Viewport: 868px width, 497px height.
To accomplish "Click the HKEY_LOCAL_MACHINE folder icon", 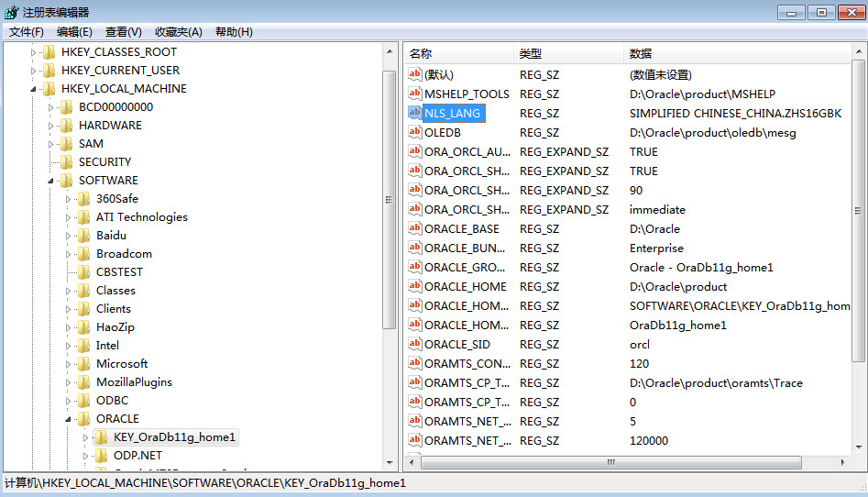I will coord(49,89).
